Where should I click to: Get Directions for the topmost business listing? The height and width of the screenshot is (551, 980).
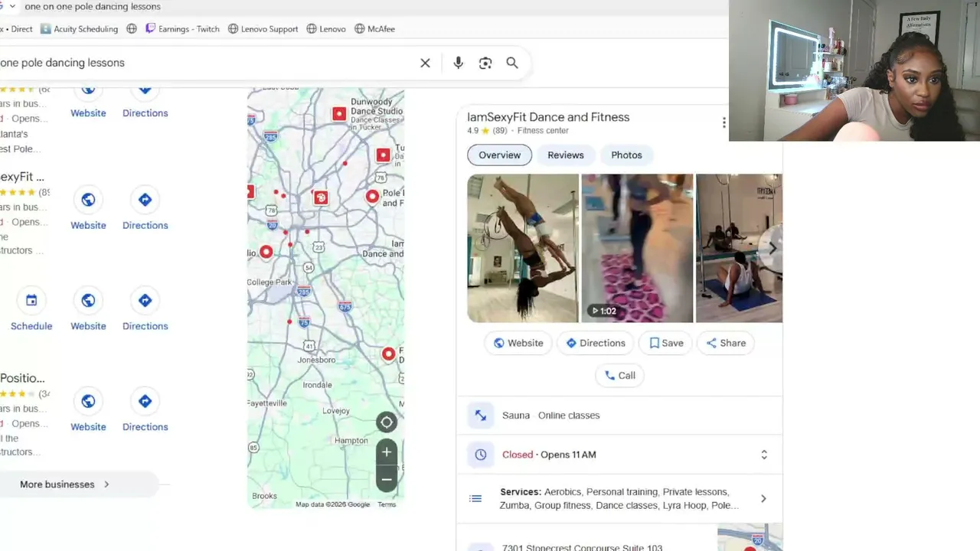(x=145, y=103)
